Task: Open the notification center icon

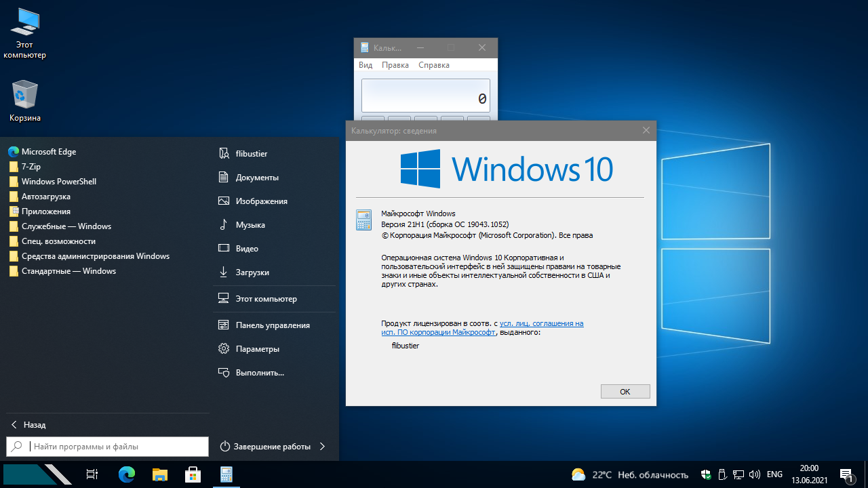Action: 846,474
